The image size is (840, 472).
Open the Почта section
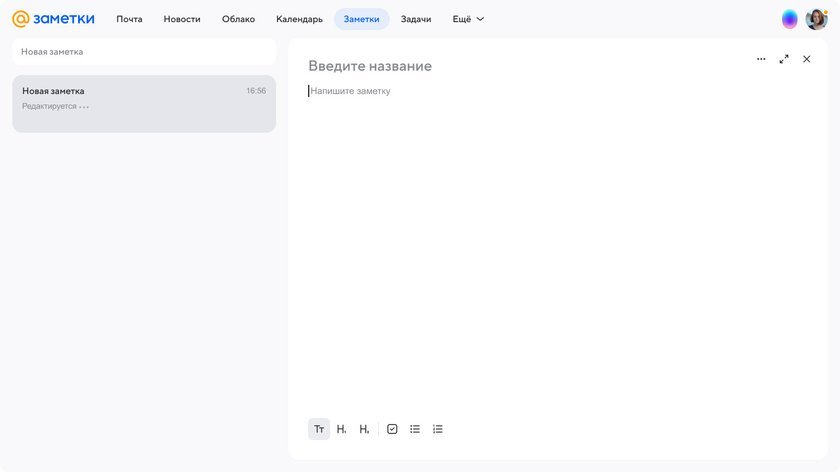point(129,19)
